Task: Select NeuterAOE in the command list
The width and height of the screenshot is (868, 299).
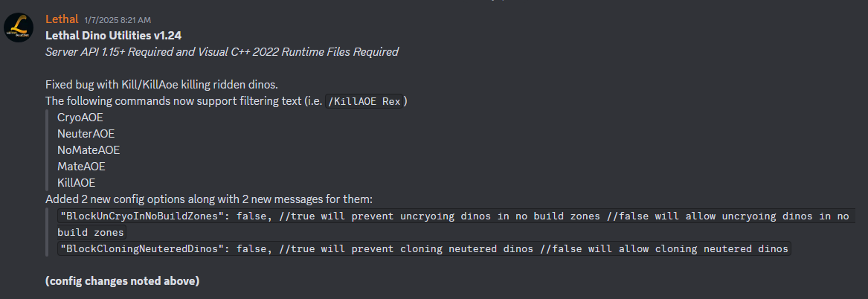Action: tap(86, 133)
